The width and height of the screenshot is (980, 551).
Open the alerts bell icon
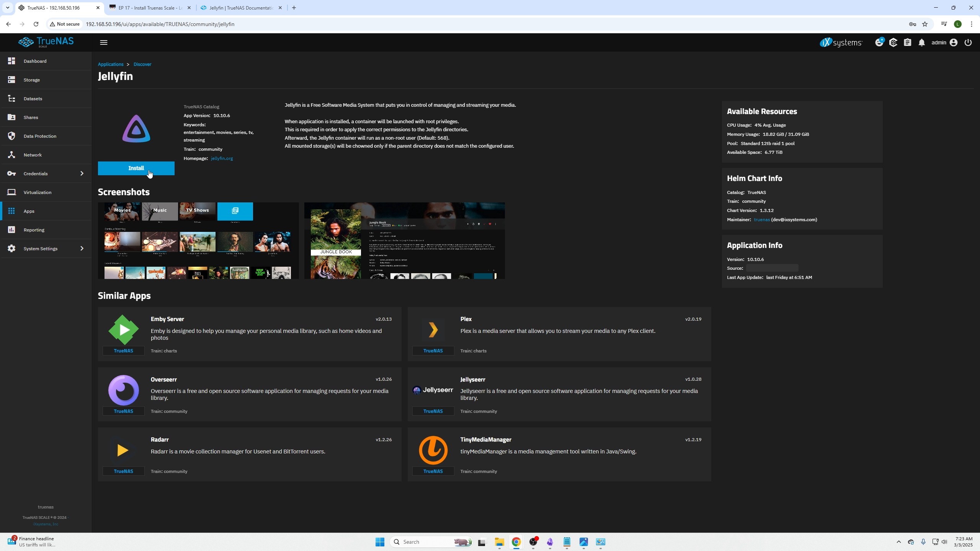click(922, 42)
